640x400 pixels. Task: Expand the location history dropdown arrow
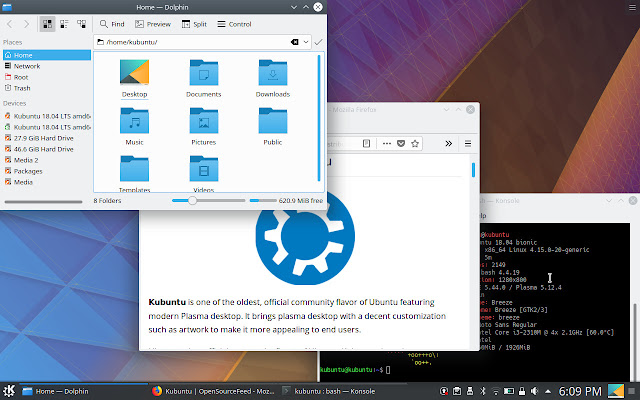306,42
